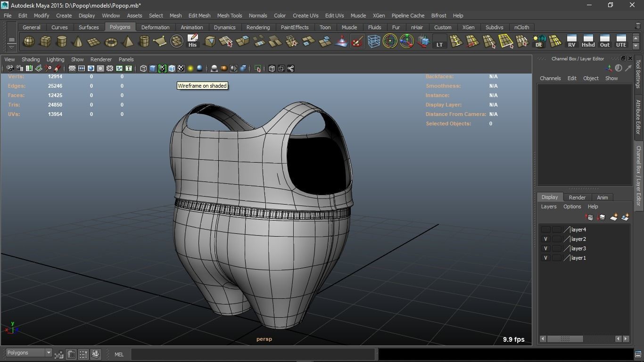Viewport: 644px width, 362px height.
Task: Open the Tool Settings side tab
Action: (638, 74)
